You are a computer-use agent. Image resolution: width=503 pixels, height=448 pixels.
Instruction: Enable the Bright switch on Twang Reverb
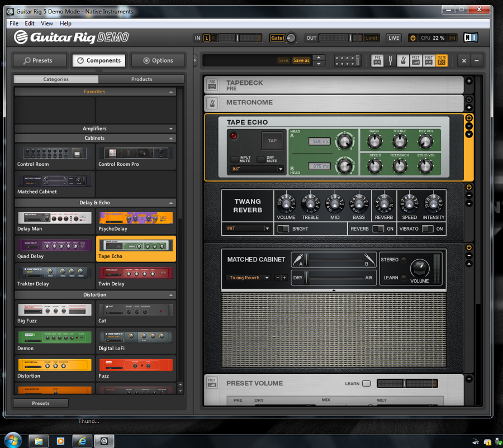tap(284, 228)
